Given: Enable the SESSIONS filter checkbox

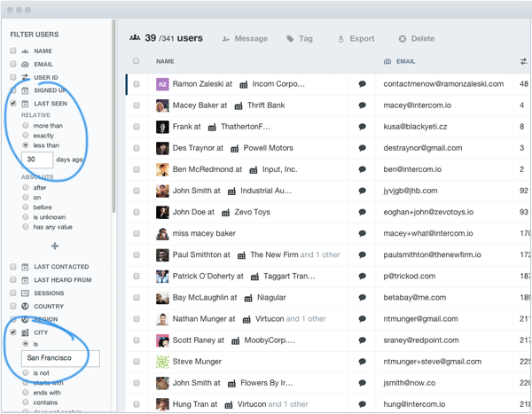Looking at the screenshot, I should pos(13,293).
